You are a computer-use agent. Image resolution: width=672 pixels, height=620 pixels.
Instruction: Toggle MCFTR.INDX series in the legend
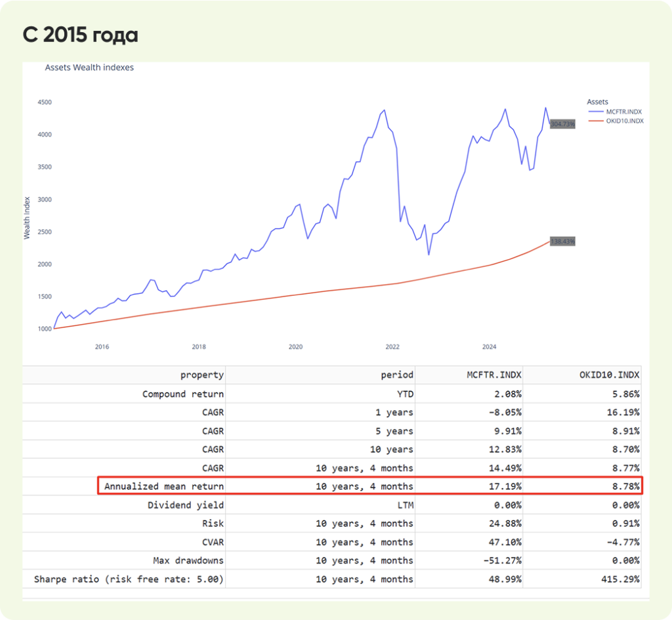616,112
